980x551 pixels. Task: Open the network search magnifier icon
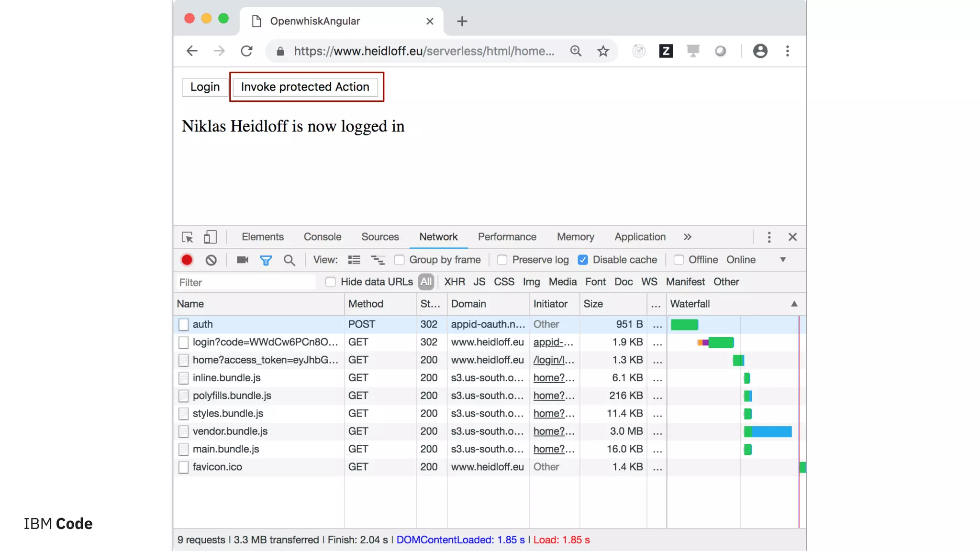(x=289, y=260)
